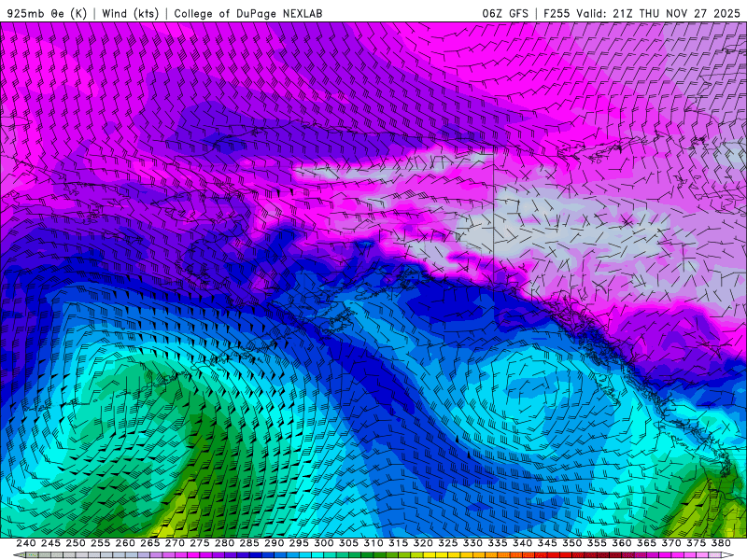Click the 265 value on color scale
The width and height of the screenshot is (747, 560).
pyautogui.click(x=150, y=543)
